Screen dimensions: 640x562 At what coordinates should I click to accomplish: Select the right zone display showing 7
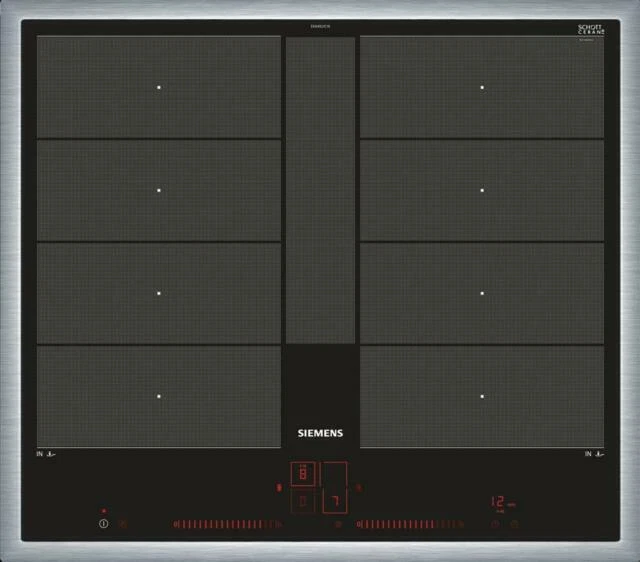335,488
